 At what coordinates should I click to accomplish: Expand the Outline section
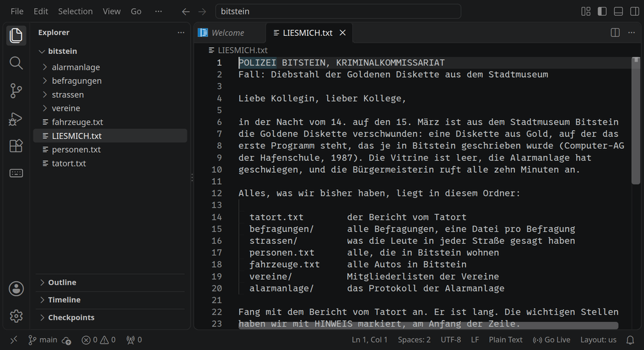click(111, 282)
